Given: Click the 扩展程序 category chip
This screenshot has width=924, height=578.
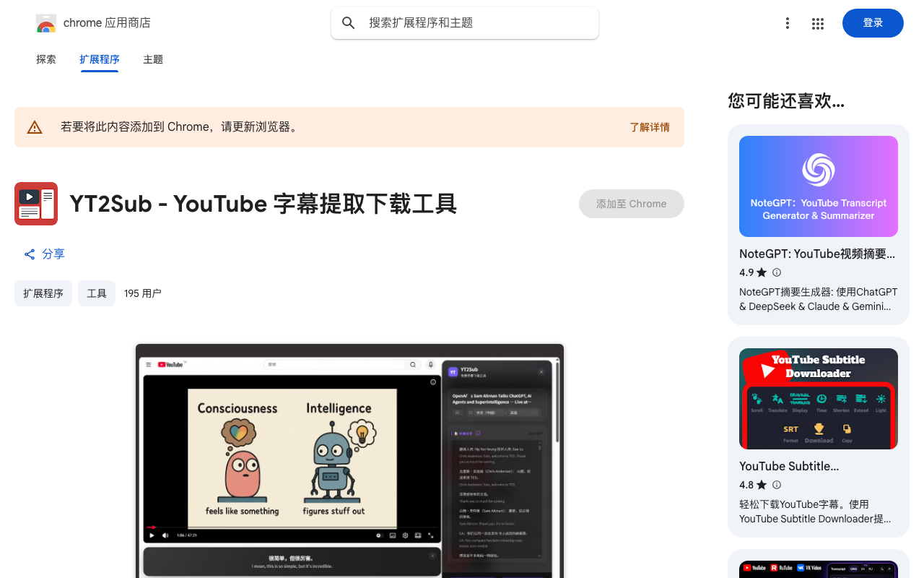Looking at the screenshot, I should [43, 293].
